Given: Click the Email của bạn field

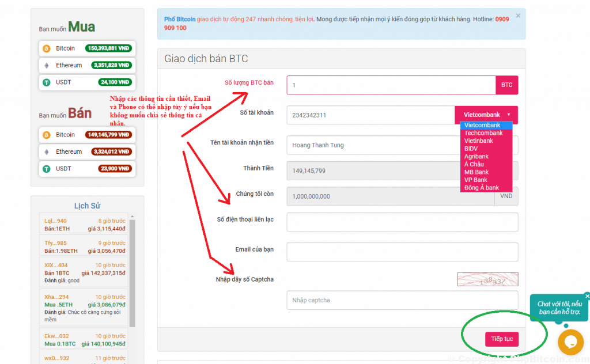Looking at the screenshot, I should point(402,252).
